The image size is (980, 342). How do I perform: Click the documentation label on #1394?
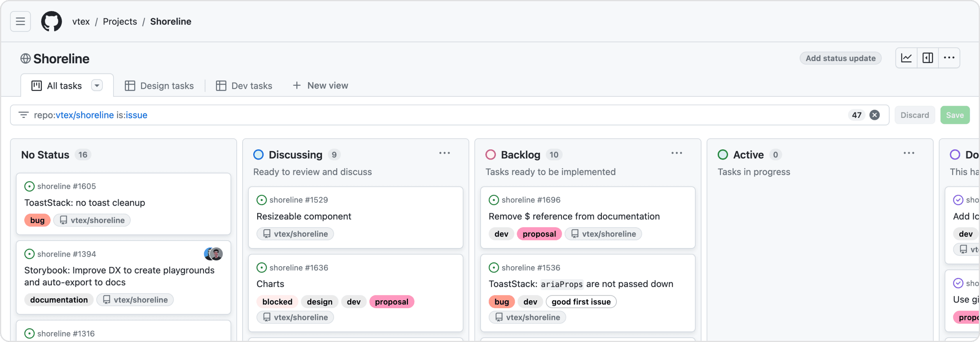[x=59, y=300]
